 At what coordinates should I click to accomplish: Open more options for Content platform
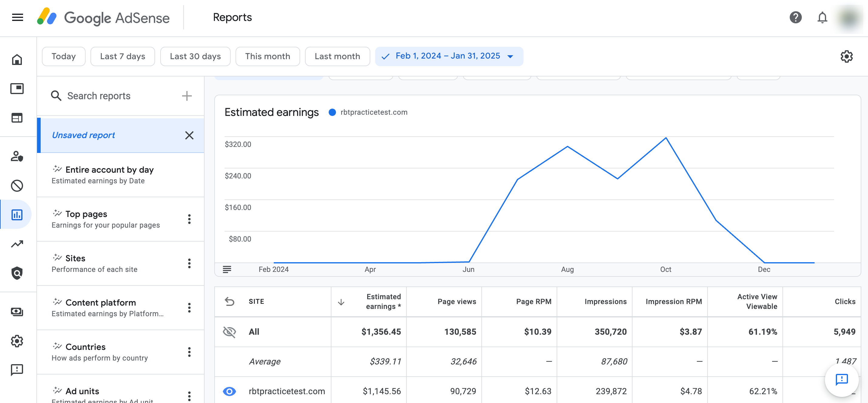189,308
